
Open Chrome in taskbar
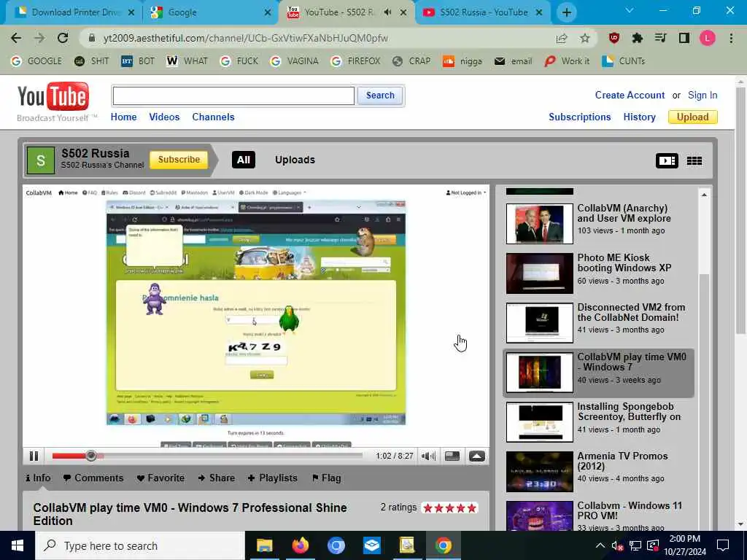click(x=443, y=545)
